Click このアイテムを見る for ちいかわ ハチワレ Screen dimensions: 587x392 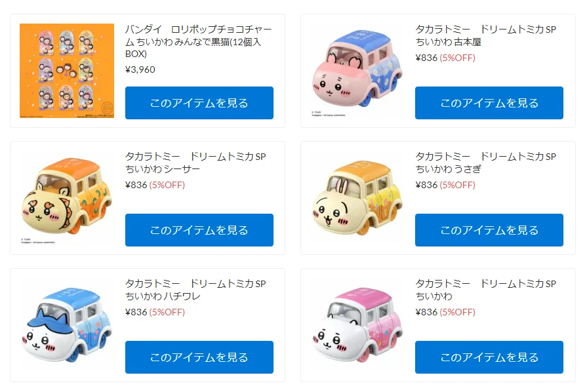click(x=199, y=357)
